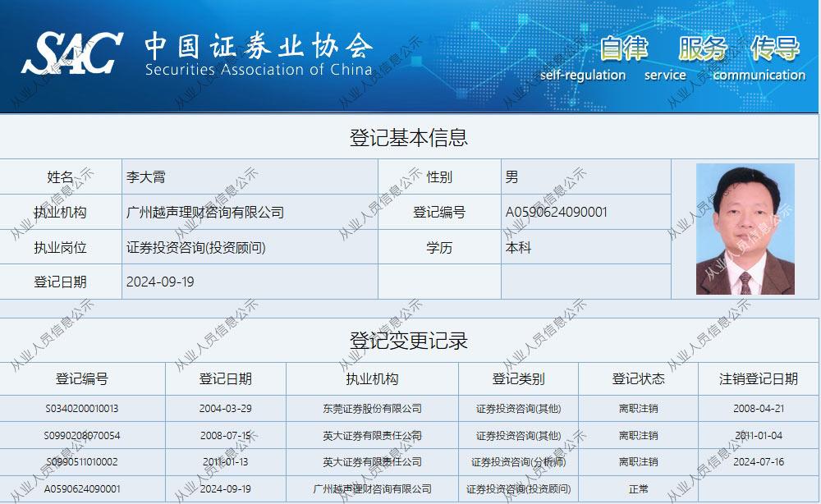
Task: Click the 登记变更记录 section heading
Action: point(408,341)
